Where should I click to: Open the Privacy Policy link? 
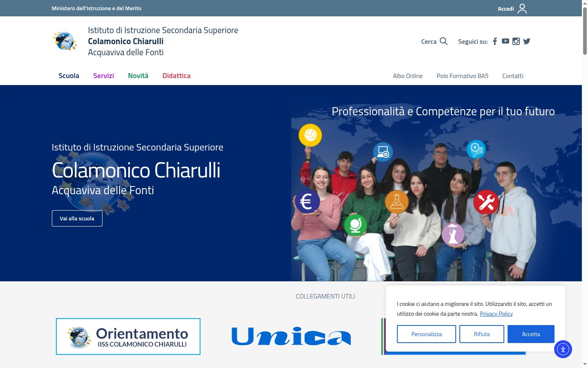[496, 314]
